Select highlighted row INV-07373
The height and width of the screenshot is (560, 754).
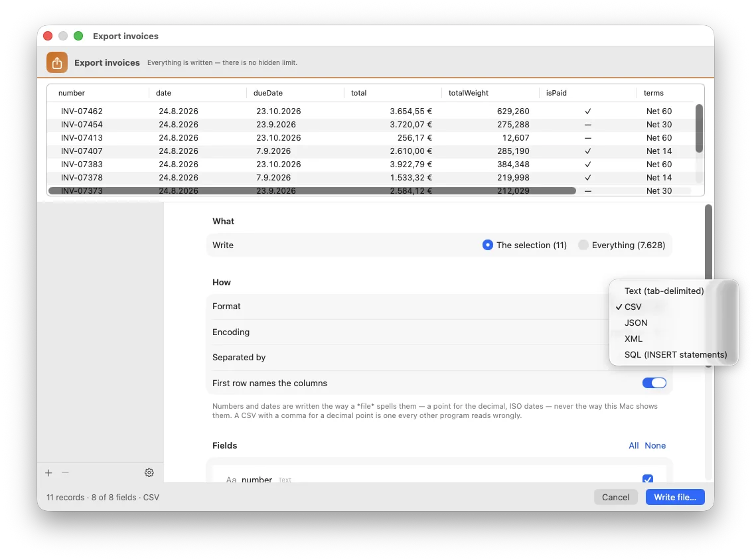tap(371, 191)
